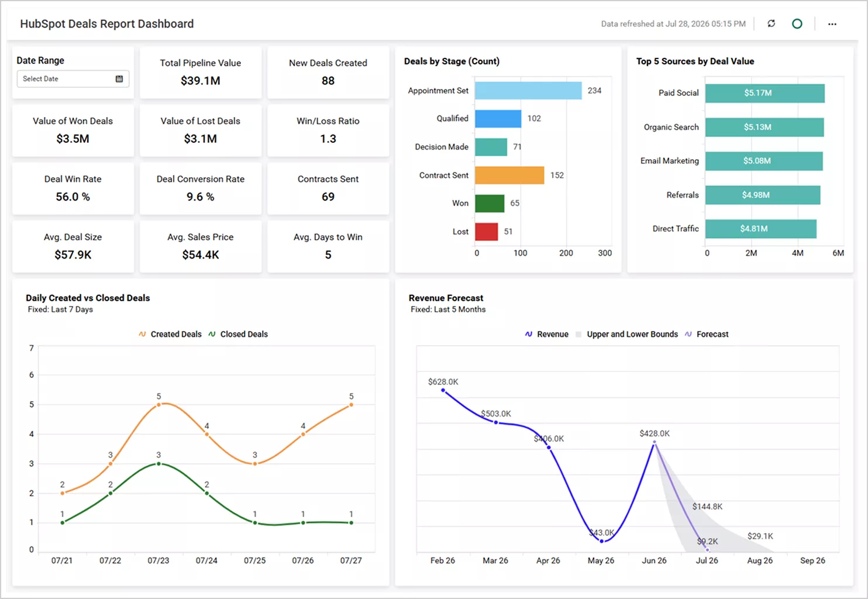Click the Fixed: Last 5 Months subtitle
This screenshot has width=868, height=599.
[448, 309]
